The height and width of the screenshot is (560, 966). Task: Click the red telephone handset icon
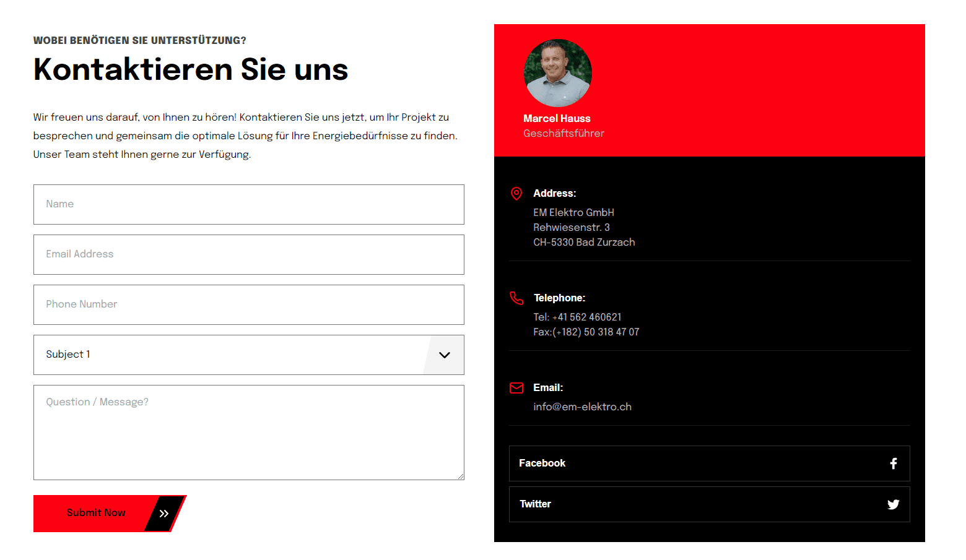516,298
